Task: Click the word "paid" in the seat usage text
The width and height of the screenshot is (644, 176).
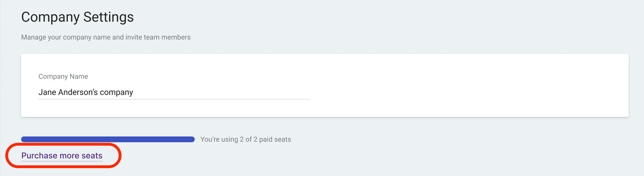Action: point(266,139)
